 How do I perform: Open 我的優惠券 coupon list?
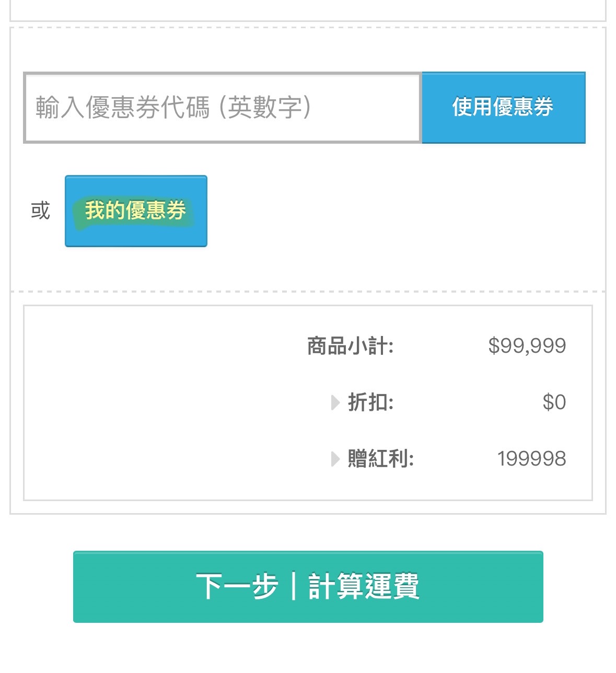136,211
